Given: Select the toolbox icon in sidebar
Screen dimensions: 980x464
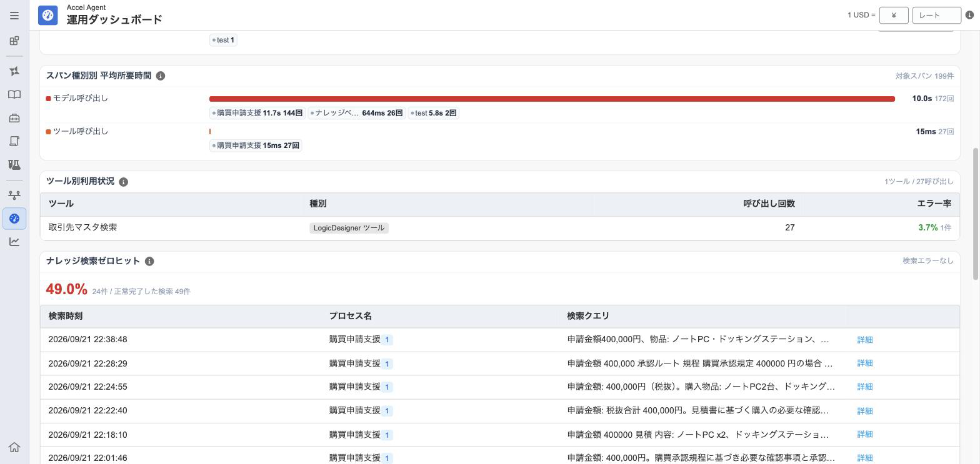Looking at the screenshot, I should click(x=14, y=118).
